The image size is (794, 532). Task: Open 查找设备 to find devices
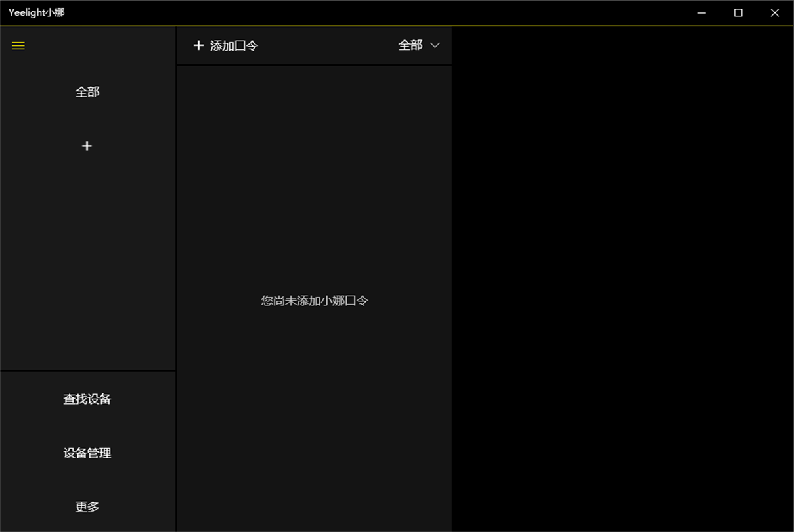(87, 399)
